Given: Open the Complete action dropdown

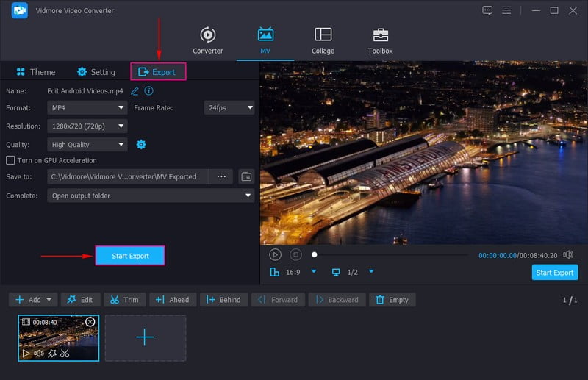Looking at the screenshot, I should [x=151, y=196].
